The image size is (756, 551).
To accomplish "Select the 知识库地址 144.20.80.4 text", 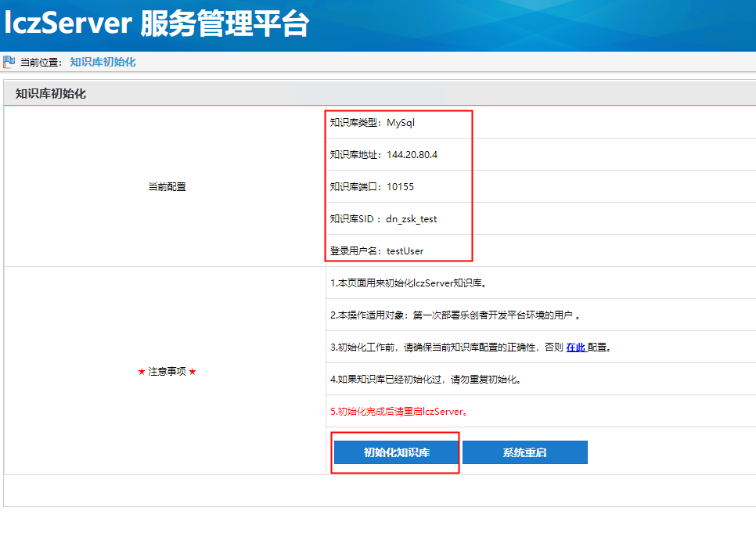I will [x=383, y=155].
